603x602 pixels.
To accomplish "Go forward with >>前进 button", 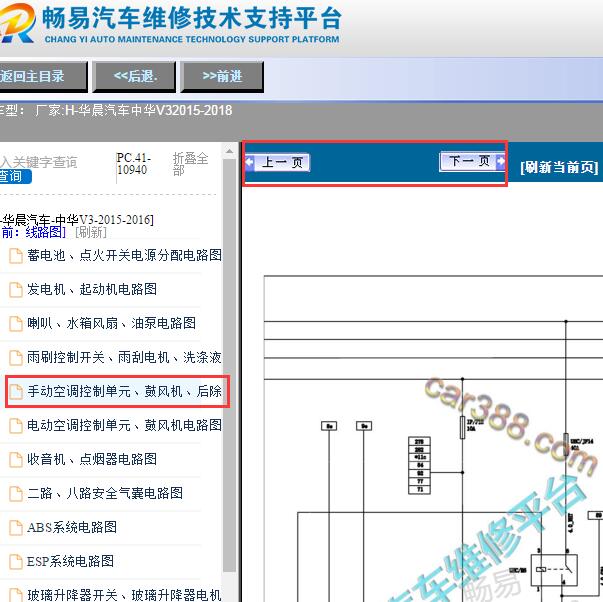I will click(222, 77).
